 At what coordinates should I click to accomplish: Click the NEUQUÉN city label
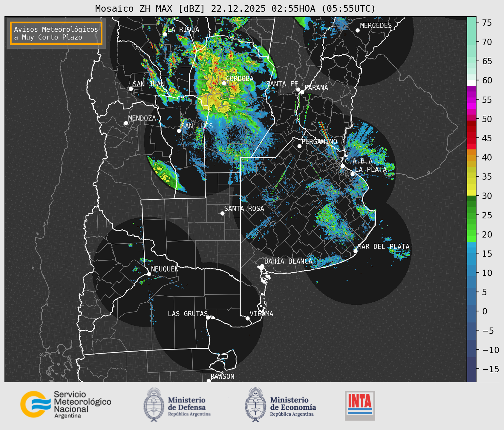point(165,269)
